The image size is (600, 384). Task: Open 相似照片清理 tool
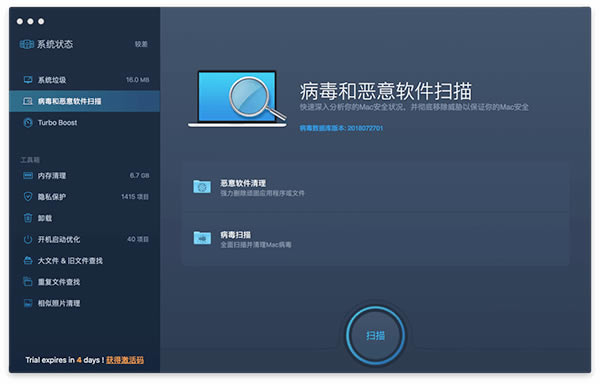(84, 303)
